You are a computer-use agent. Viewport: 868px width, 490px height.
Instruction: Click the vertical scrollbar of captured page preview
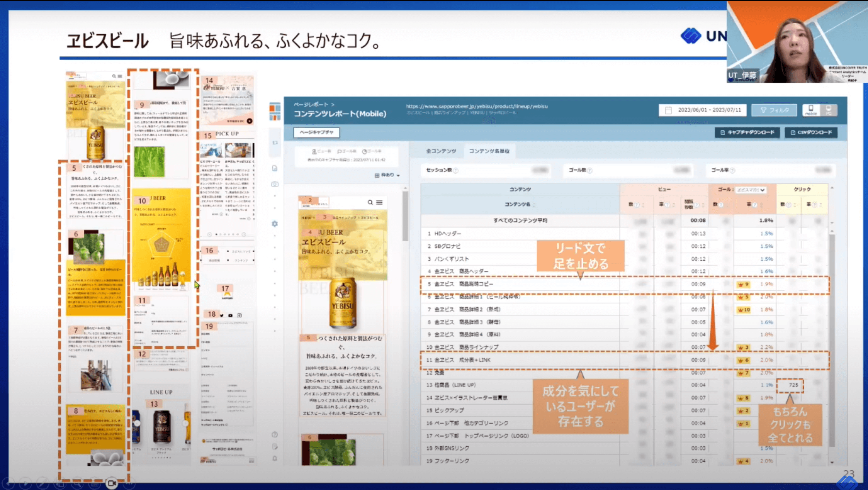(405, 216)
